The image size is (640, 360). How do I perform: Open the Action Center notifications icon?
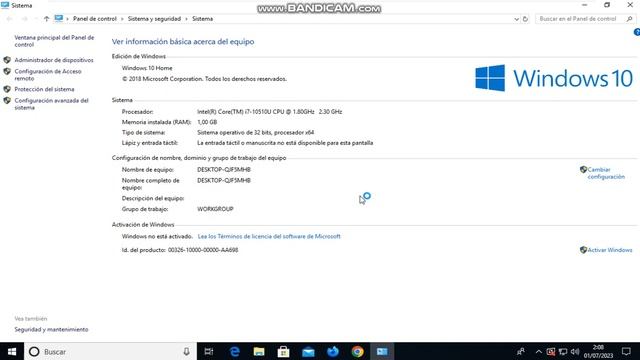click(x=626, y=351)
